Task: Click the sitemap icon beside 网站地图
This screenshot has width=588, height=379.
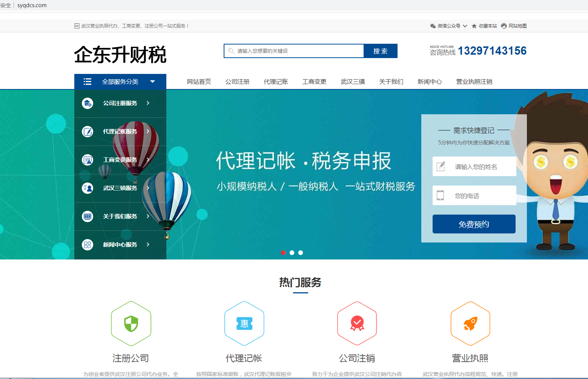Action: 504,26
